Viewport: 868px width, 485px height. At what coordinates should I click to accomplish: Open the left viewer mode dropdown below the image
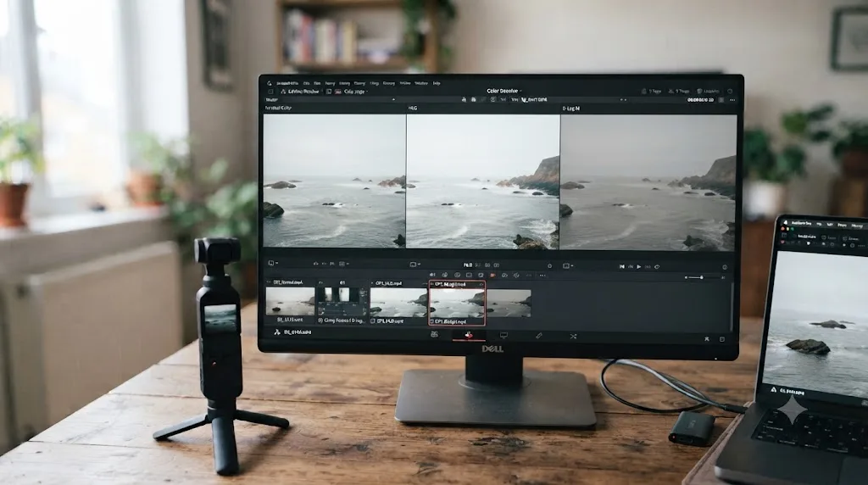pyautogui.click(x=273, y=264)
